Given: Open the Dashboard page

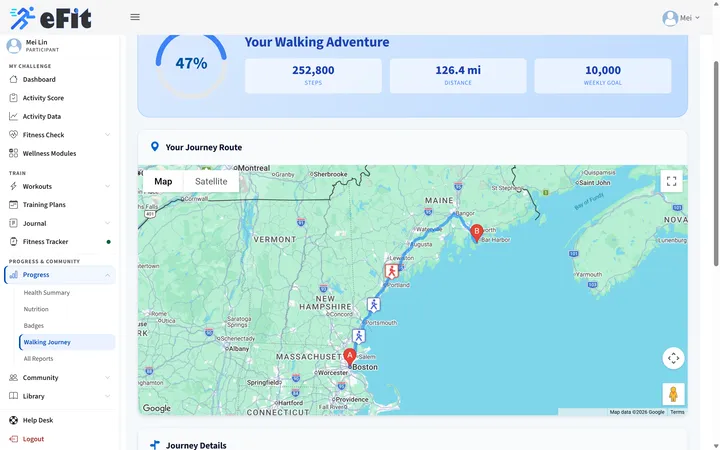Looking at the screenshot, I should [x=39, y=79].
